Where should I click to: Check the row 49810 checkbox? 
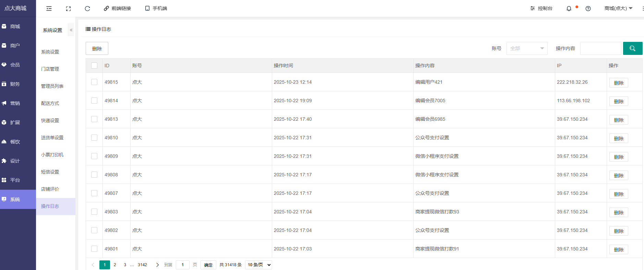point(94,138)
